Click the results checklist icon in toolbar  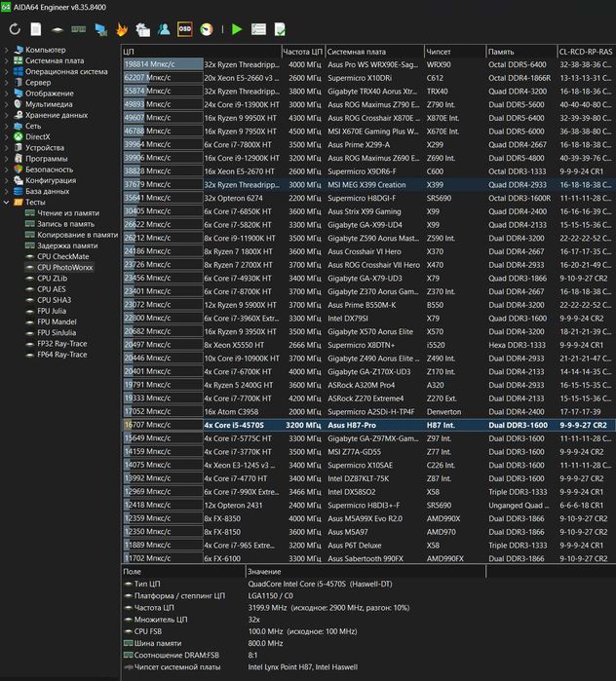(258, 29)
